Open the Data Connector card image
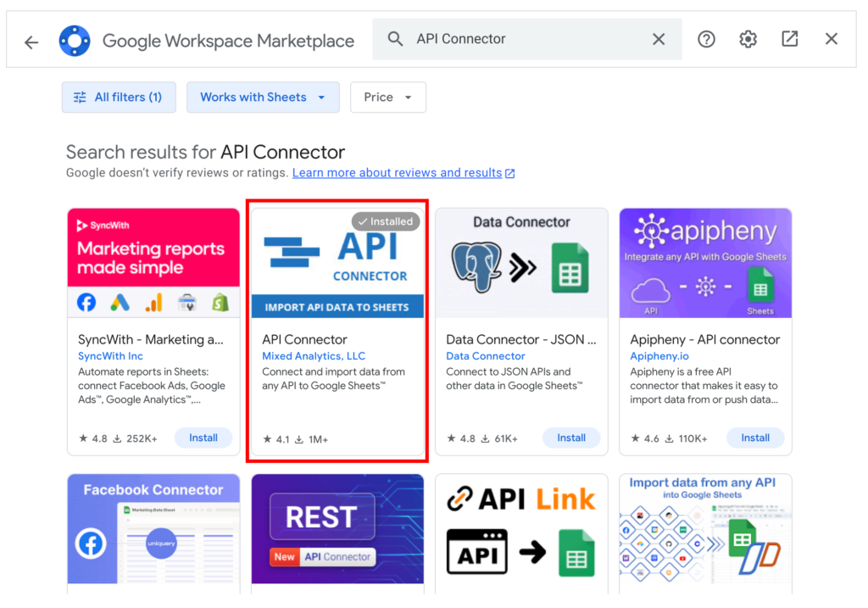 521,263
